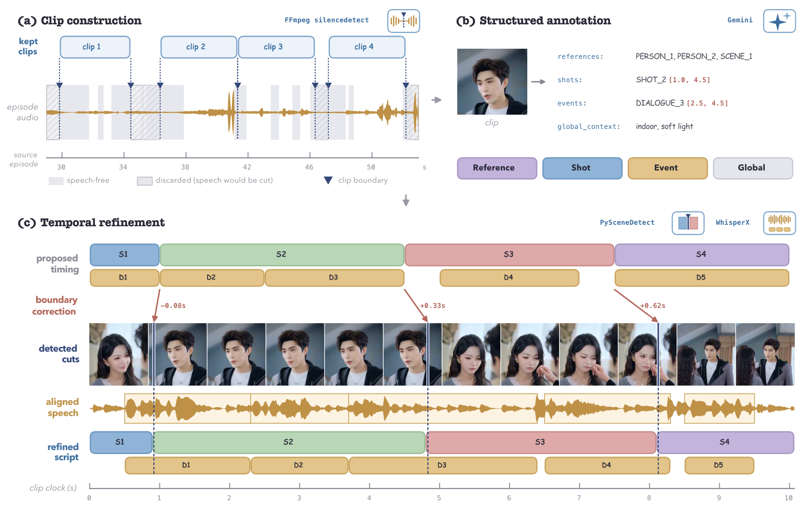Click the 'global_context:' field label

tap(589, 127)
